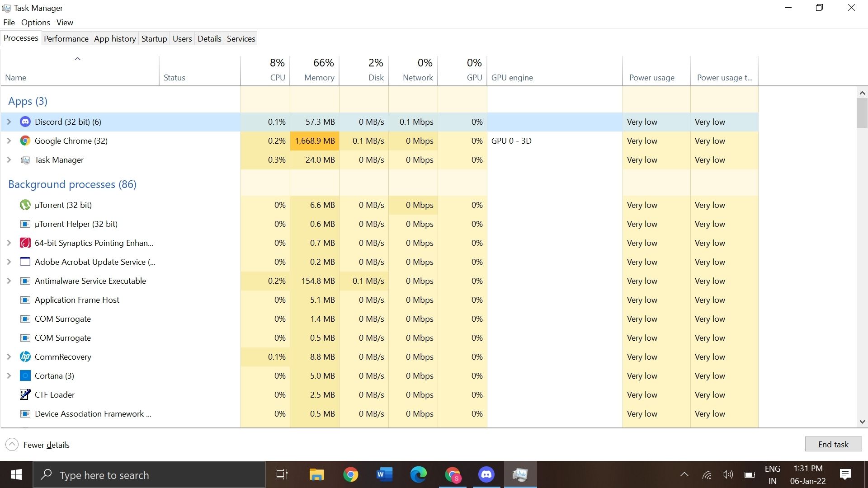Screen dimensions: 868x488
Task: Open Microsoft Edge from the taskbar
Action: tap(419, 474)
